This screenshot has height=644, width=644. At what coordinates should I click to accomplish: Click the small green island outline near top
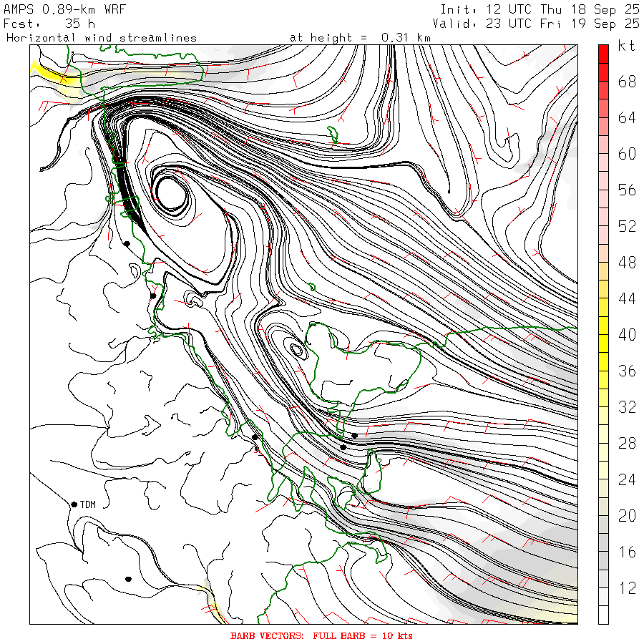coord(332,133)
